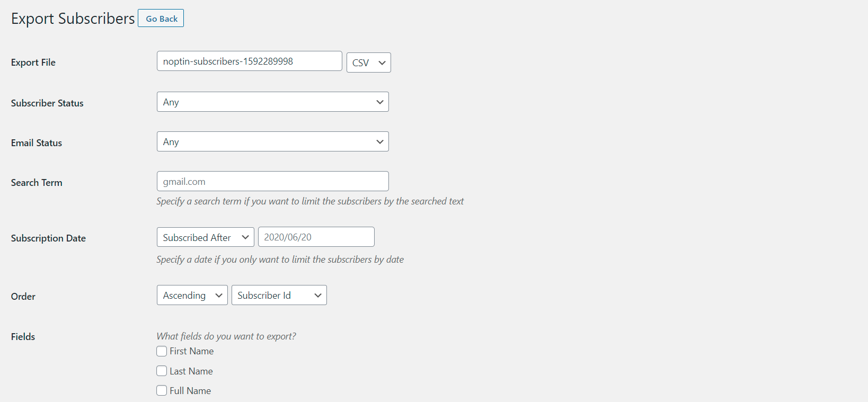Click the chevron on Subscriber Id selector
The image size is (868, 402).
click(x=317, y=296)
